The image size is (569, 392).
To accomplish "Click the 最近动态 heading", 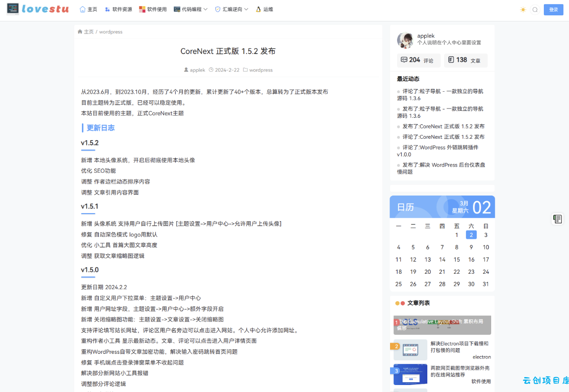I will pos(408,79).
